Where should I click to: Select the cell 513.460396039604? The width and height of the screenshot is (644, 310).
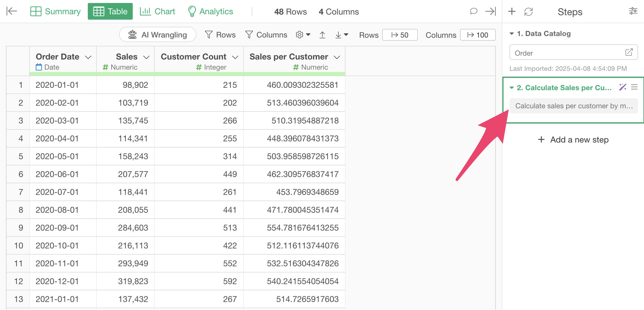click(x=294, y=103)
